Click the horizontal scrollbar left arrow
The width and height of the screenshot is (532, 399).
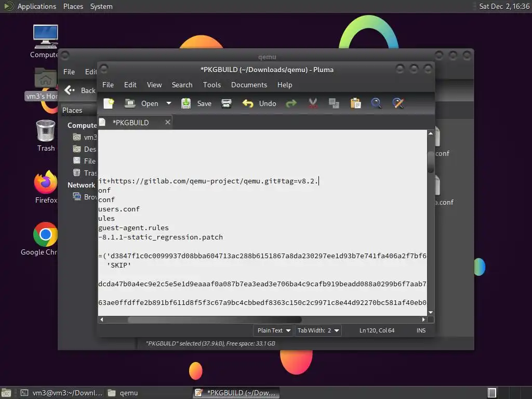101,320
